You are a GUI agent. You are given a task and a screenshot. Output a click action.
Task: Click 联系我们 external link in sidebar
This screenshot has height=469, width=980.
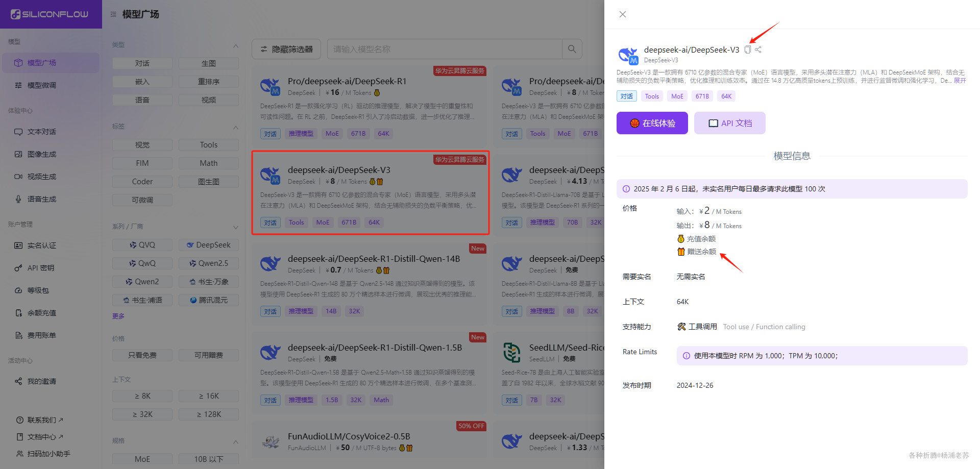[40, 420]
